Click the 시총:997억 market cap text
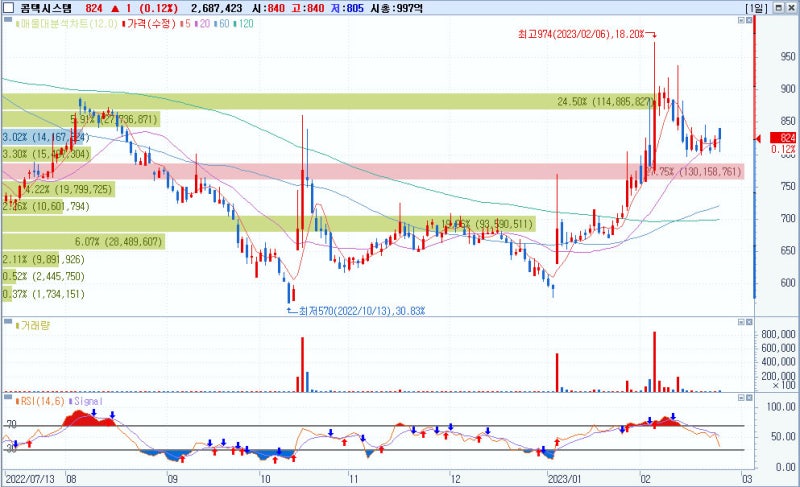Viewport: 800px width, 487px height. (397, 8)
